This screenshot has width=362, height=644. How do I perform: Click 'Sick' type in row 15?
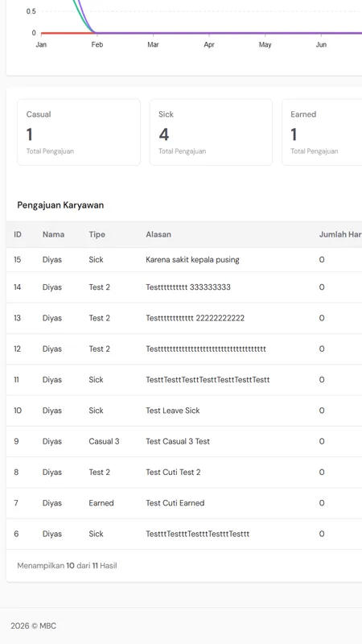96,259
